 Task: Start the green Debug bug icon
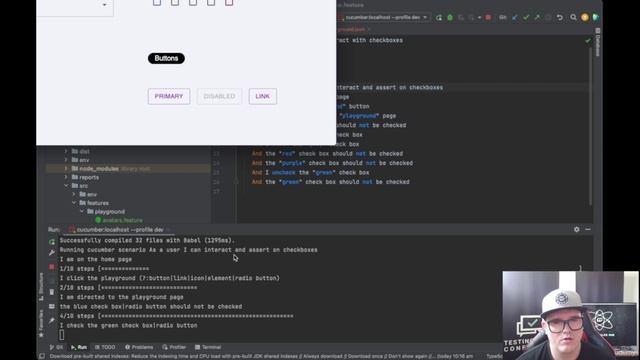click(x=450, y=18)
